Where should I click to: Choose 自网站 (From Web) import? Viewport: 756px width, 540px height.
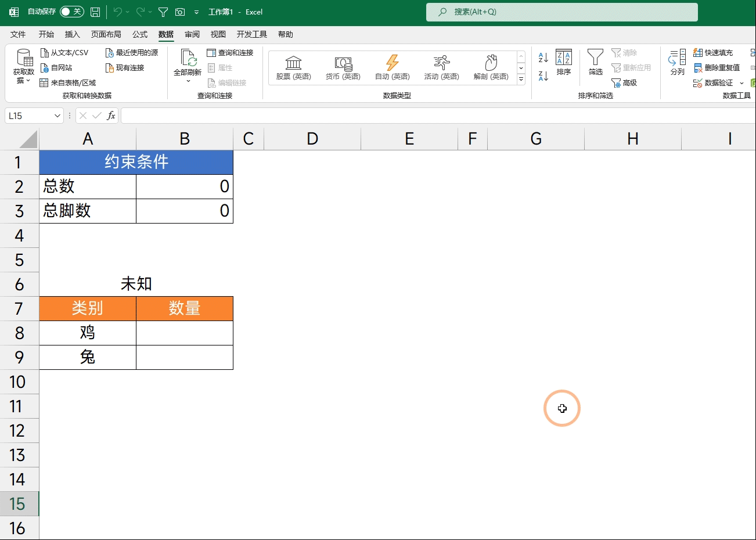(x=56, y=67)
